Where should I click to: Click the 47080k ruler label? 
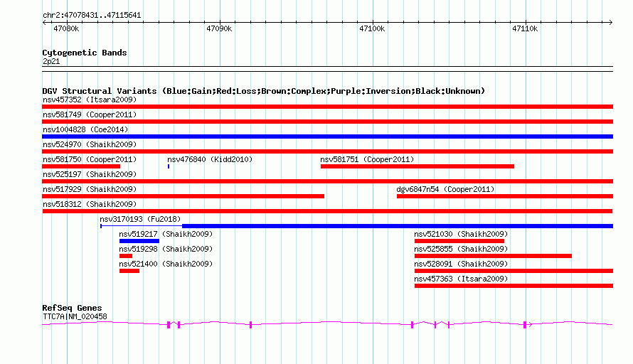click(x=66, y=28)
